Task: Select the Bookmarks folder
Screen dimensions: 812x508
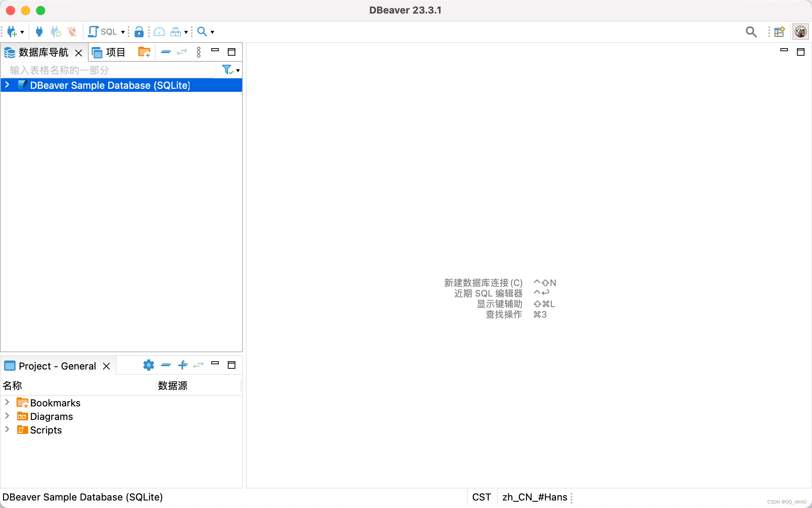Action: click(x=49, y=403)
